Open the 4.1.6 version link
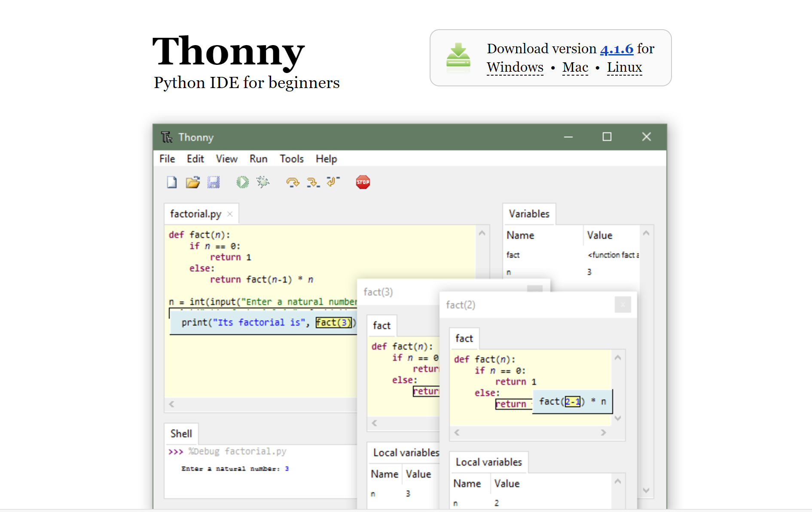The image size is (812, 512). click(x=617, y=49)
